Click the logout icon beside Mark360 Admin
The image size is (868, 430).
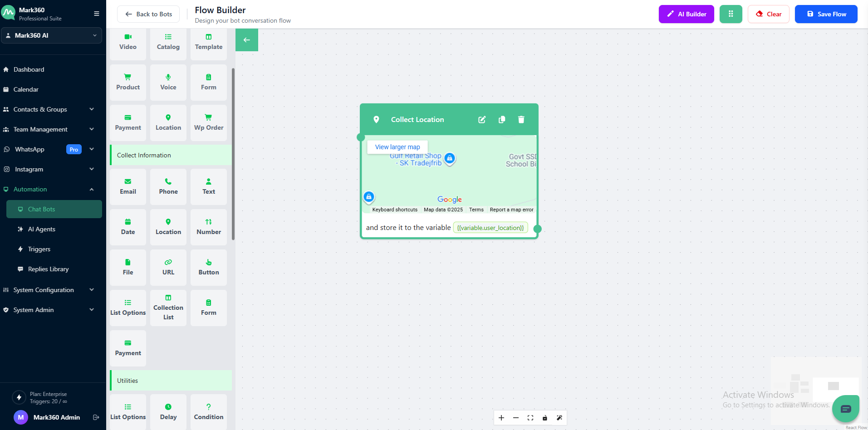click(96, 417)
